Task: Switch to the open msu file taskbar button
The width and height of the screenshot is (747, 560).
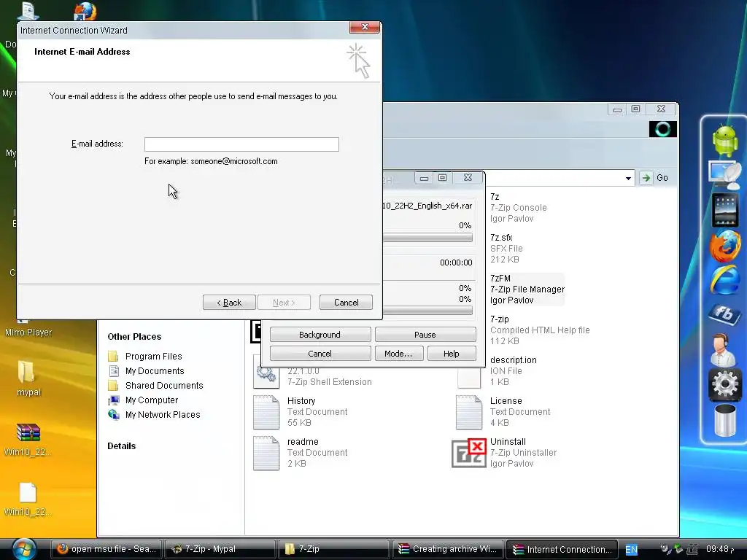Action: coord(107,549)
